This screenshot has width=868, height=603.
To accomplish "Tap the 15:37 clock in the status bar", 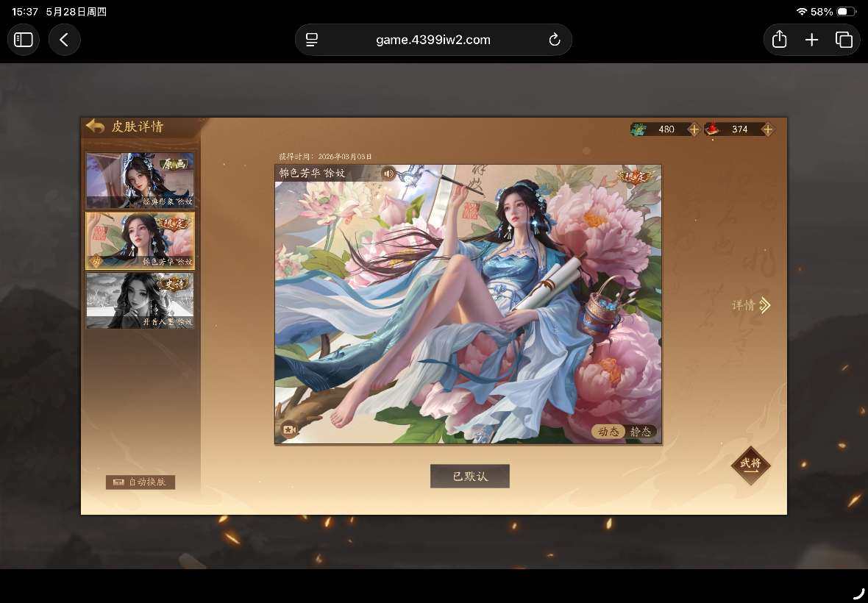I will pyautogui.click(x=25, y=12).
